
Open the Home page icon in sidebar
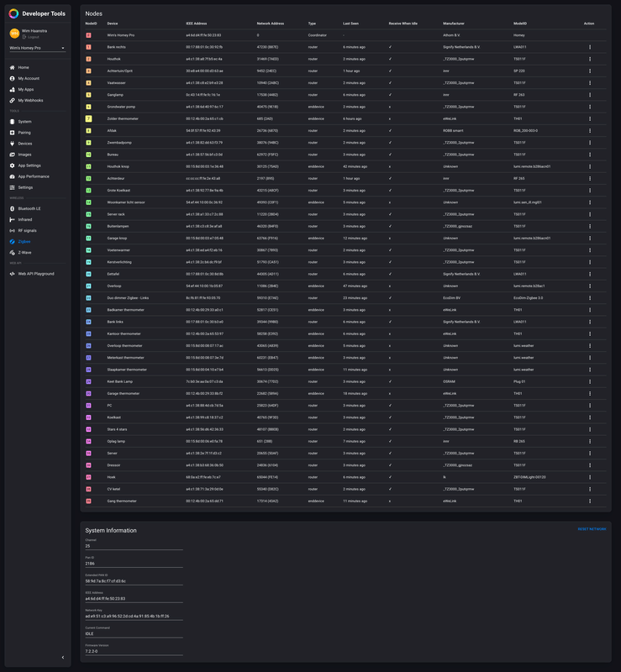pos(12,67)
